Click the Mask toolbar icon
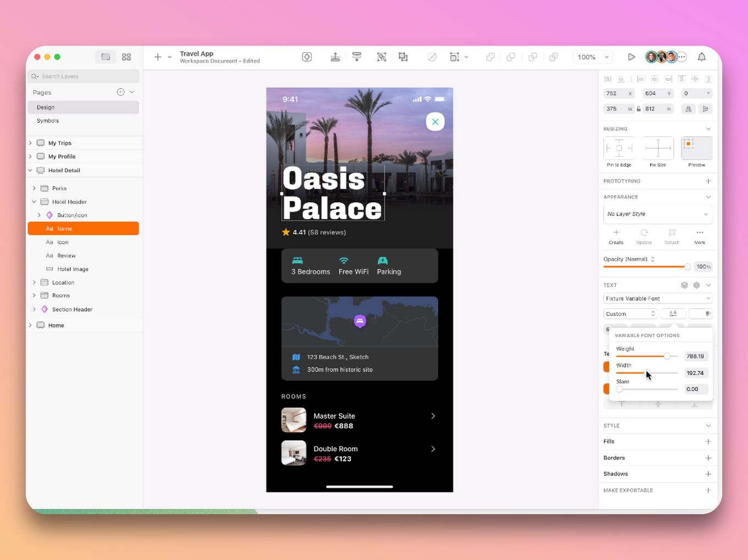The width and height of the screenshot is (748, 560). coord(432,57)
